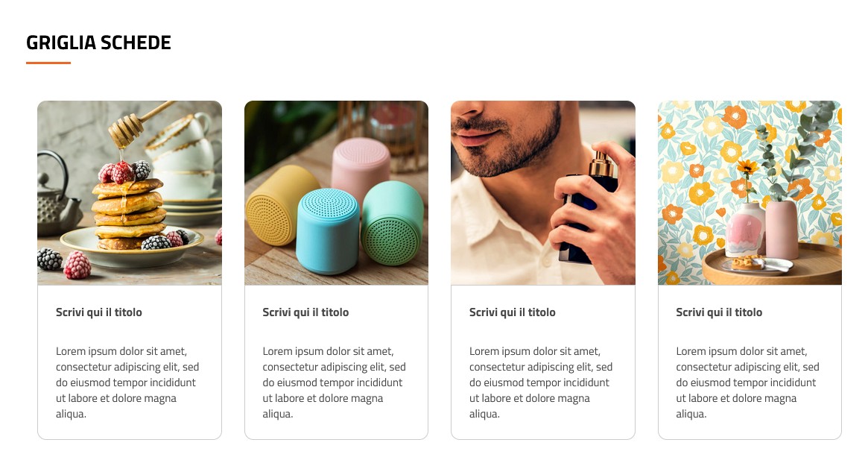Screen dimensions: 868x466
Task: Open the floral wallpaper vases image
Action: click(750, 193)
